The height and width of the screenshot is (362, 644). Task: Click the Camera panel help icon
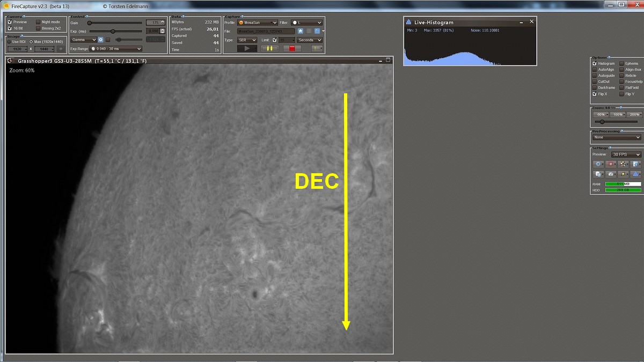point(23,17)
